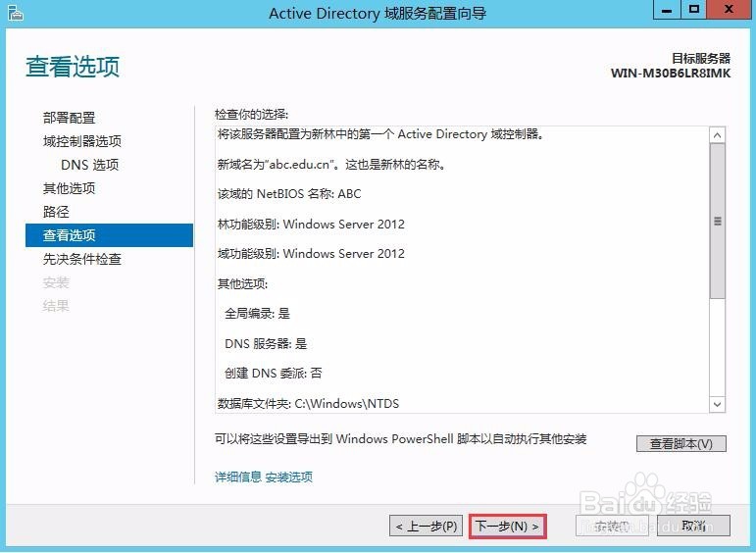
Task: Switch to the 路径 step
Action: point(56,212)
